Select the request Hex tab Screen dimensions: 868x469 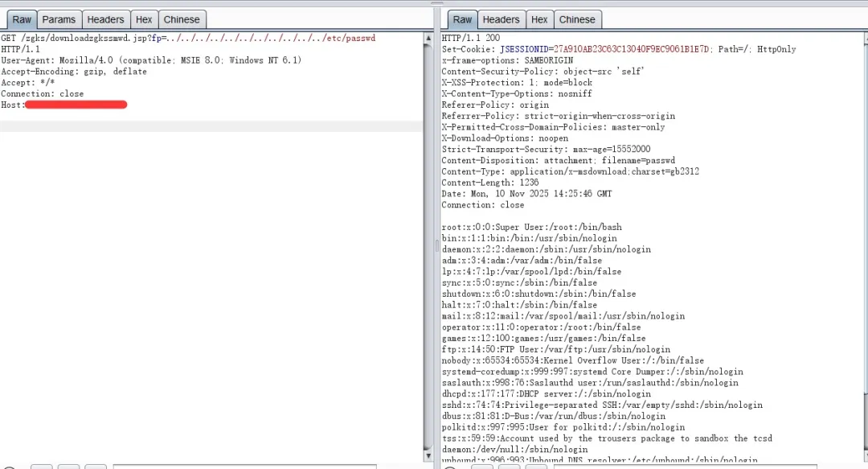tap(144, 19)
